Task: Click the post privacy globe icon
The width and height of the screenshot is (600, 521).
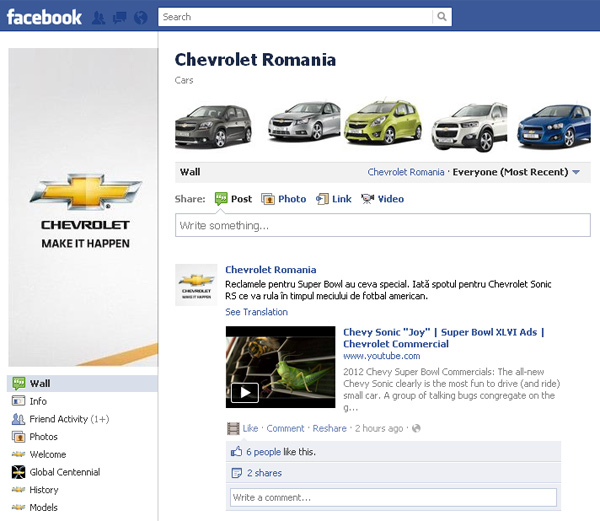Action: [x=416, y=428]
